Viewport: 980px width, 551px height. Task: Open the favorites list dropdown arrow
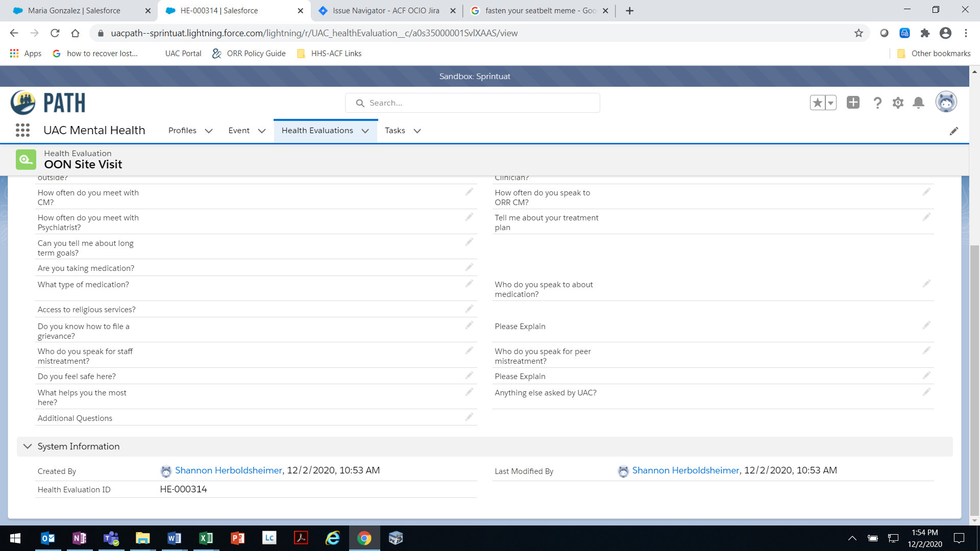(830, 103)
